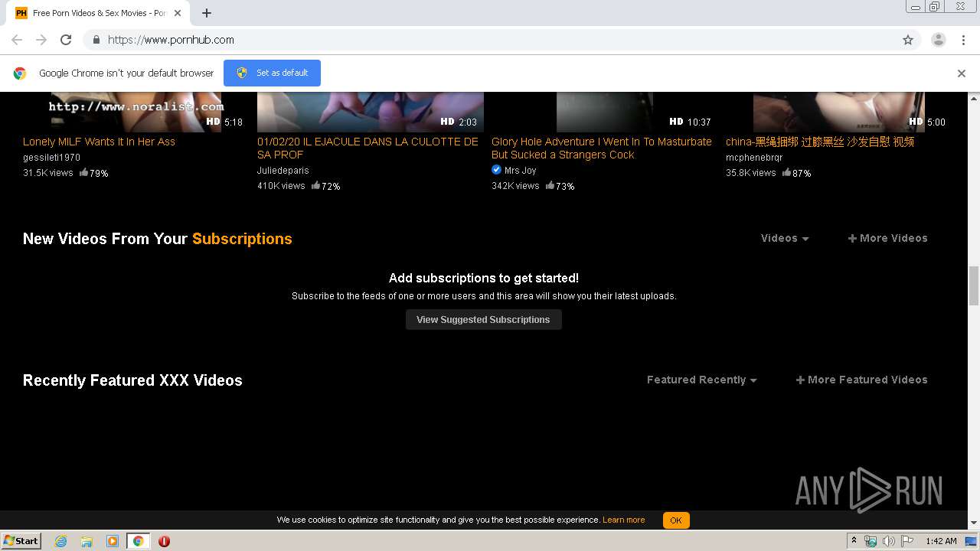Accept cookies with the OK button
Viewport: 980px width, 551px height.
pos(676,520)
